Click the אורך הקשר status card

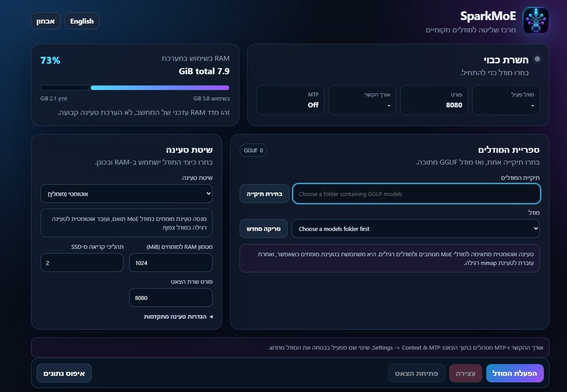[362, 100]
